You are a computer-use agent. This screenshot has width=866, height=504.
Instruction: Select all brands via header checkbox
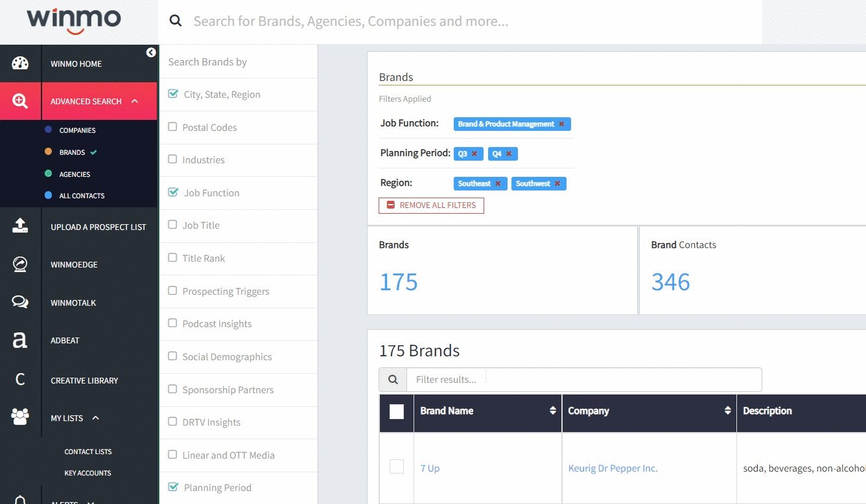(x=397, y=411)
